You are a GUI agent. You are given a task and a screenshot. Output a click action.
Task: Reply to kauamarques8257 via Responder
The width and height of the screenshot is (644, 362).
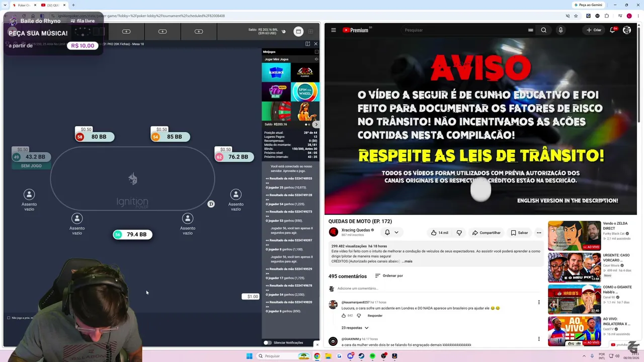click(375, 316)
